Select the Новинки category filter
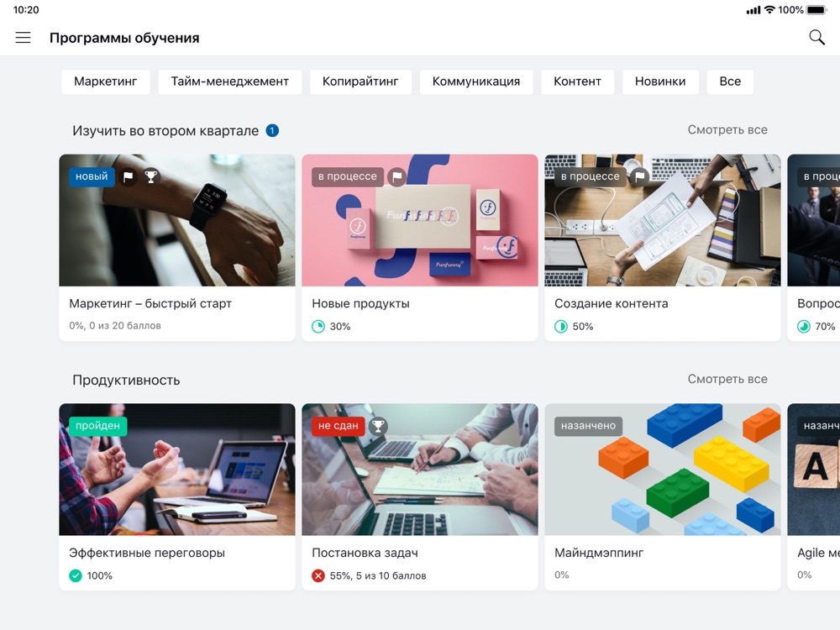 click(x=660, y=81)
